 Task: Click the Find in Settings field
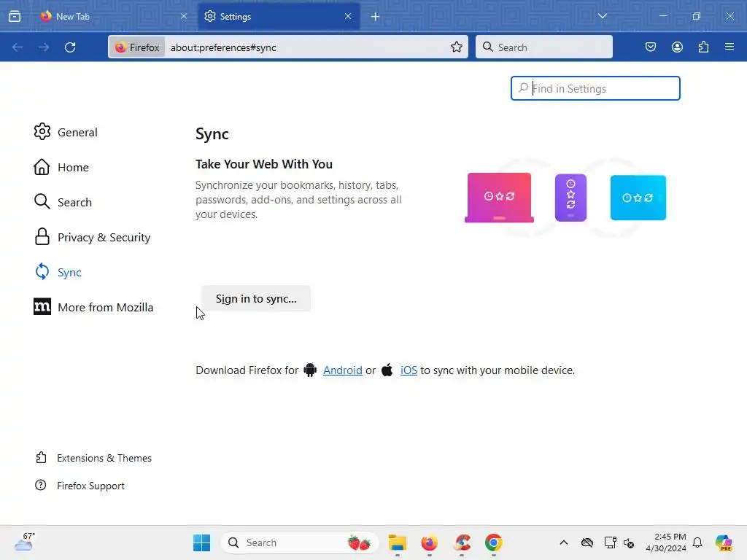[595, 88]
